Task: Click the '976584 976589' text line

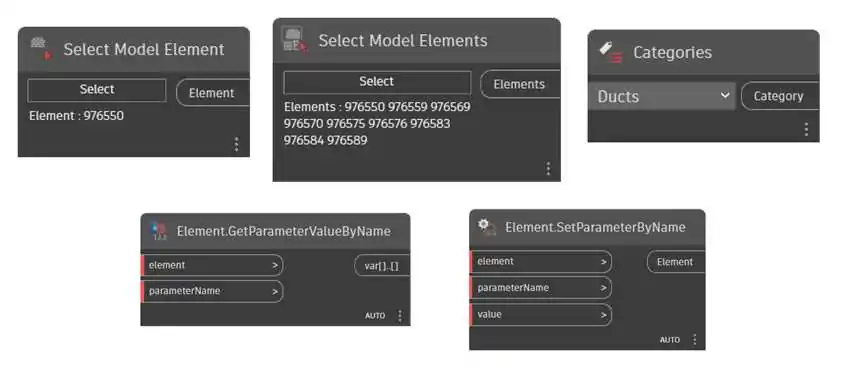Action: (x=326, y=140)
